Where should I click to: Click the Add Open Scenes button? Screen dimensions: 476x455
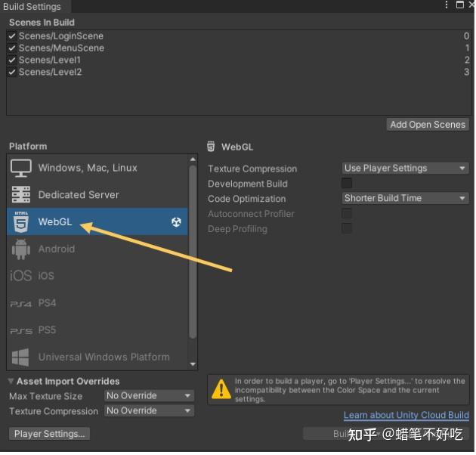[428, 125]
